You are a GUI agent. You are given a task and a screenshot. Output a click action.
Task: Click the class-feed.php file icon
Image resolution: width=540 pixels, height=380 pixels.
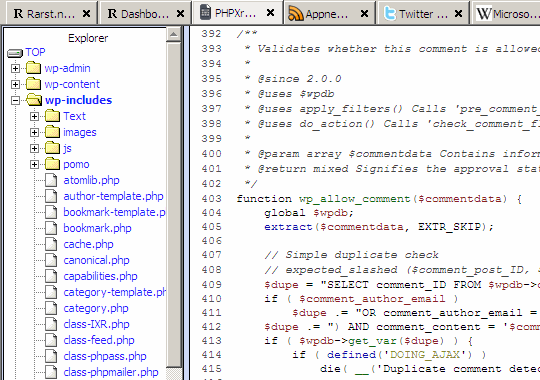click(x=51, y=340)
